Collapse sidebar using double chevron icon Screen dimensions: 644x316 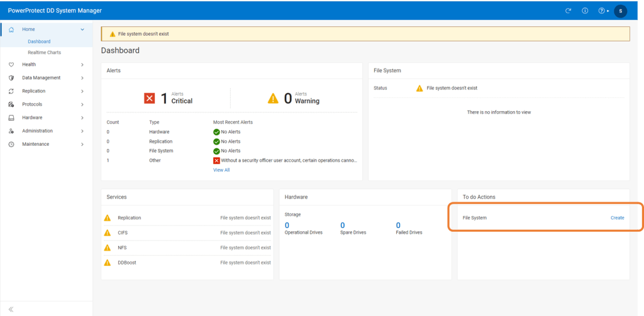click(x=11, y=309)
